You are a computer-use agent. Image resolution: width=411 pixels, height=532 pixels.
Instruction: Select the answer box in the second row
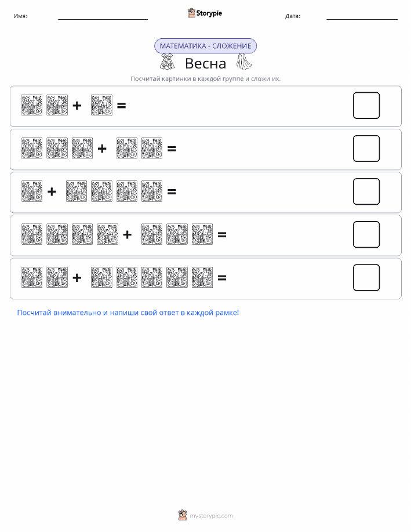pyautogui.click(x=366, y=149)
